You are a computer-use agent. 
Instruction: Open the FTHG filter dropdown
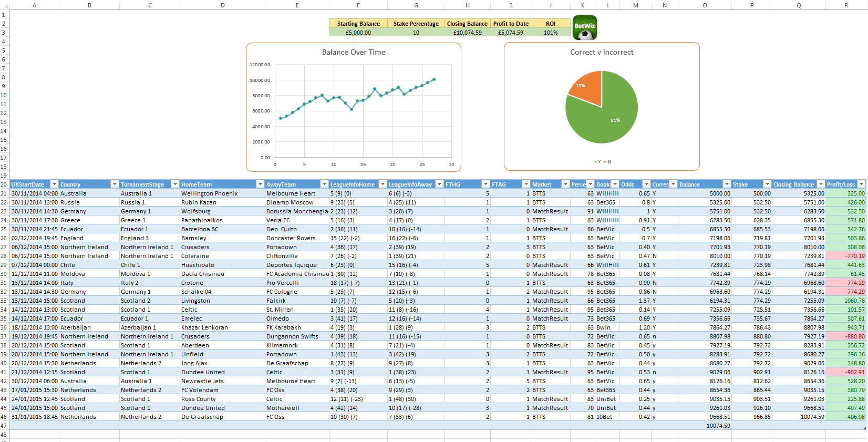486,184
